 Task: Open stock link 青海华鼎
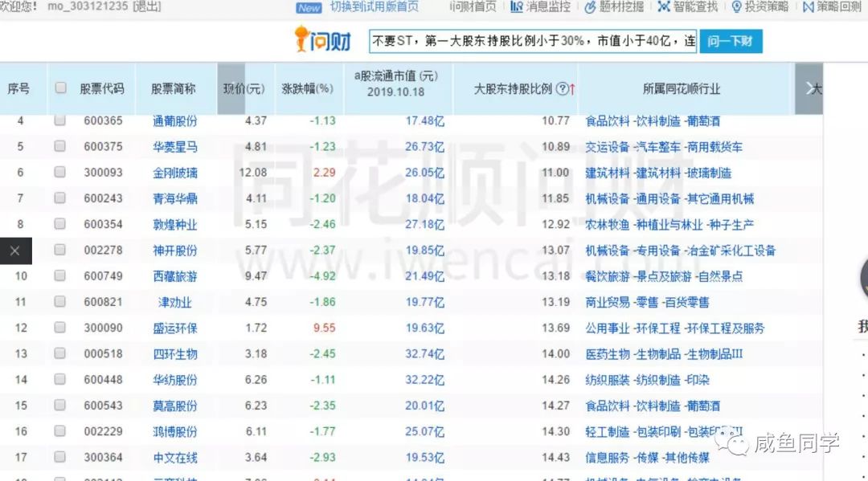(175, 198)
